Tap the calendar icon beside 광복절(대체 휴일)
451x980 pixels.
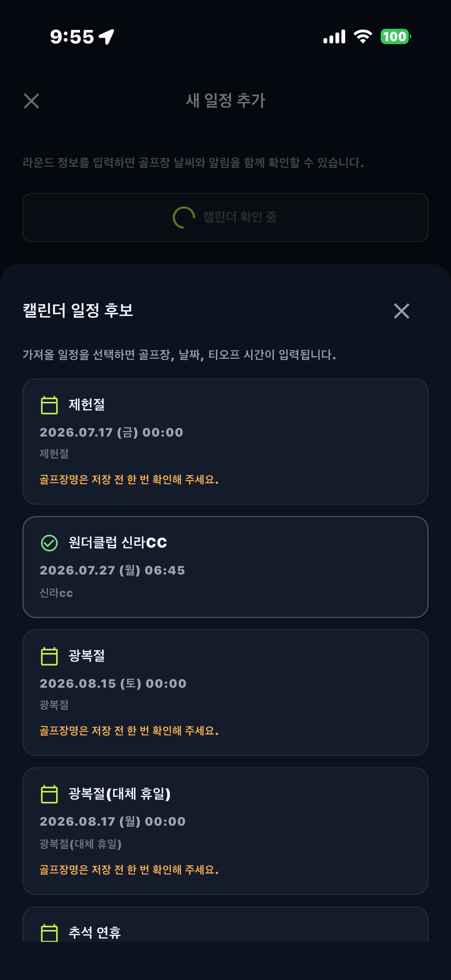pos(49,794)
